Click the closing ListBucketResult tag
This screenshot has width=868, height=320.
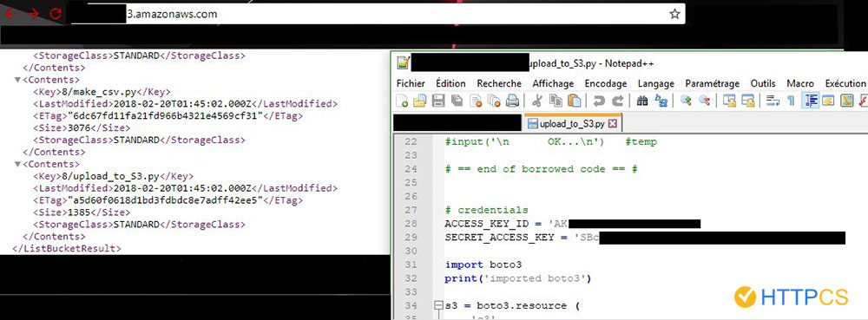[x=66, y=249]
